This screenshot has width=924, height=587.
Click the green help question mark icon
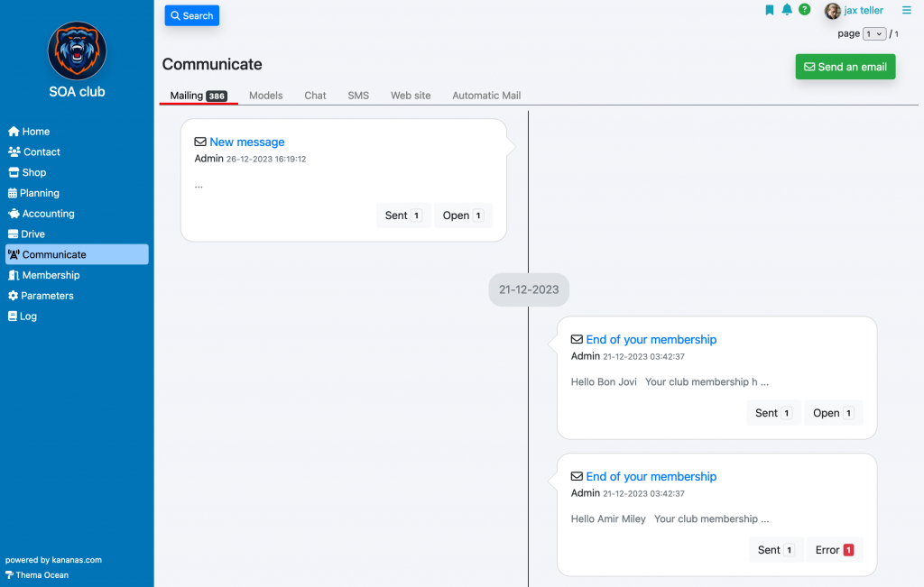[x=804, y=10]
